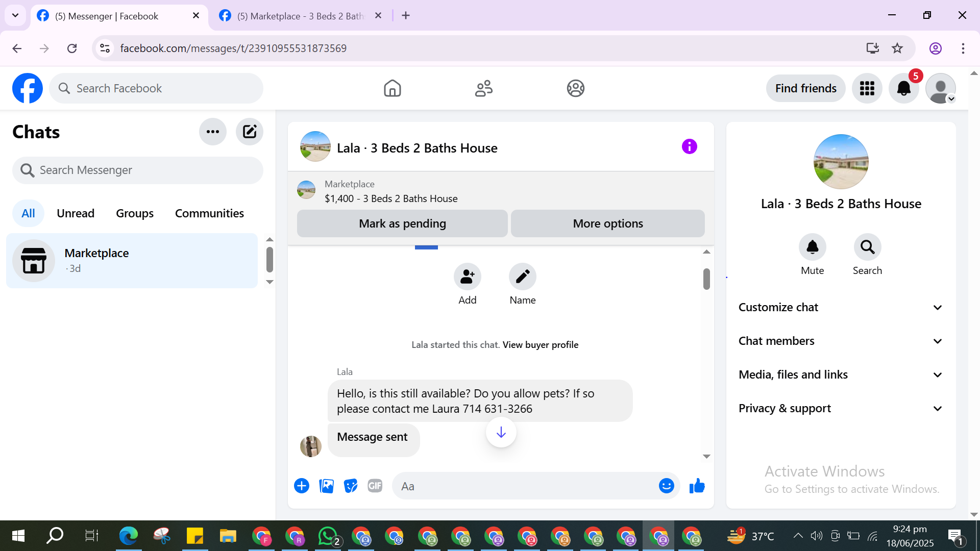The height and width of the screenshot is (551, 980).
Task: Jump to latest message down arrow
Action: [501, 433]
